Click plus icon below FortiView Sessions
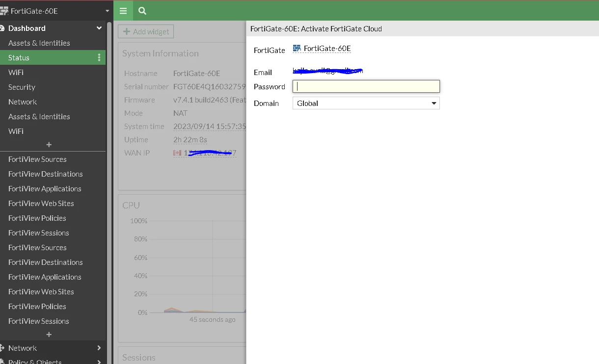The height and width of the screenshot is (364, 599). pos(49,335)
